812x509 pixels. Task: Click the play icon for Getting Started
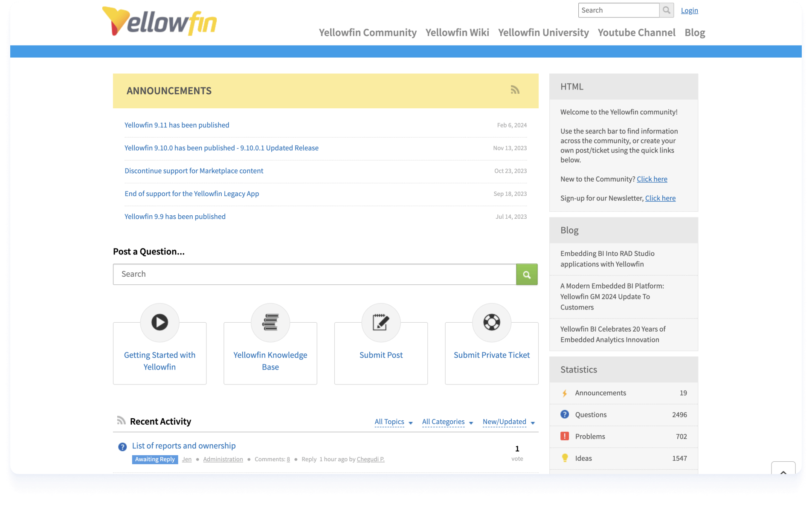tap(159, 322)
